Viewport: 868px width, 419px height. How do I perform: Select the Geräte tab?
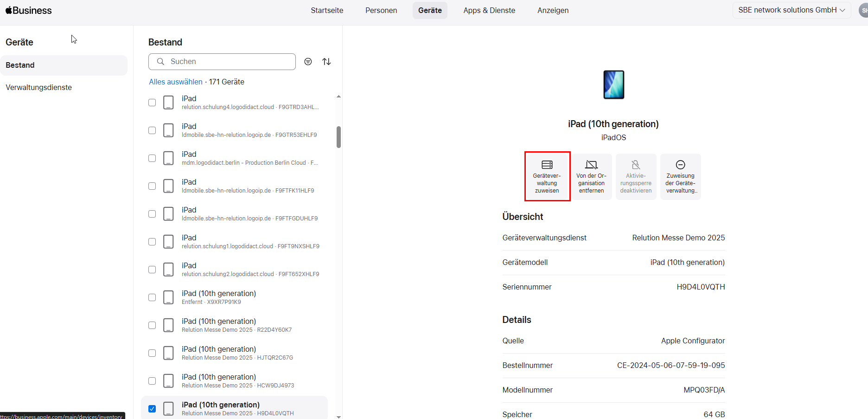(430, 10)
